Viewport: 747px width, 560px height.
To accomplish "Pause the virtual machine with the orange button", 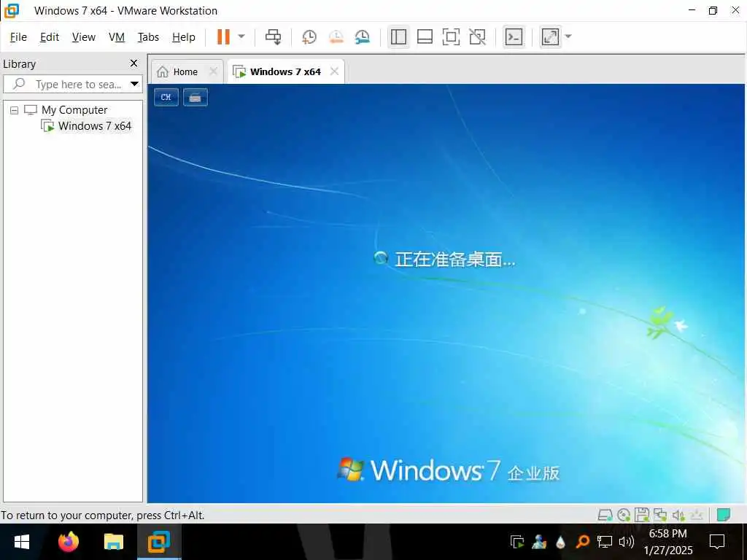I will click(223, 36).
